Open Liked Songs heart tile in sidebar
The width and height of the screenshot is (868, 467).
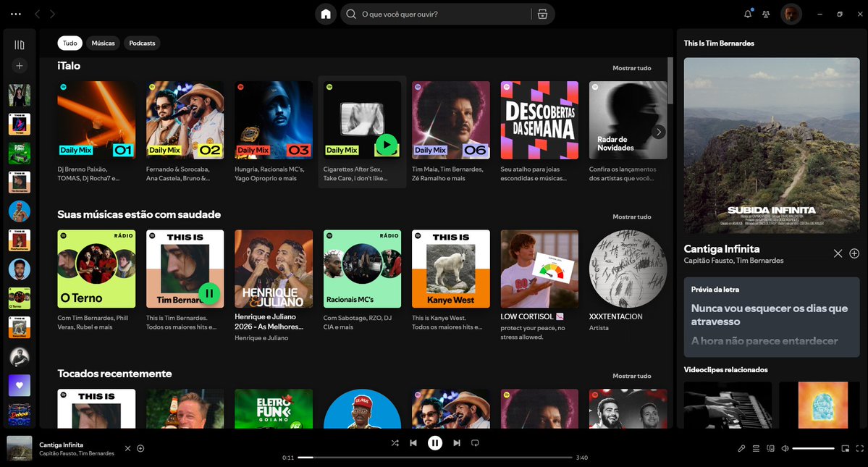point(20,385)
